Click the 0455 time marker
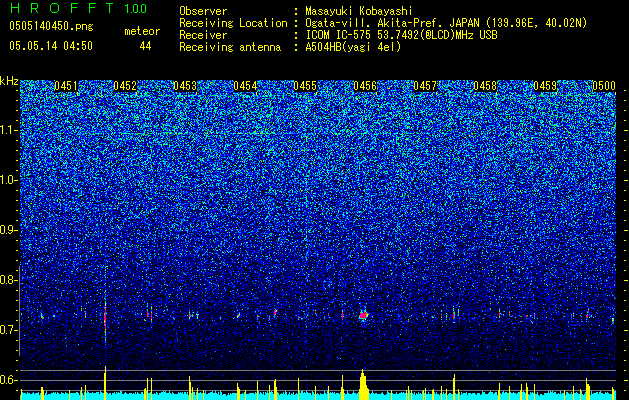 [x=305, y=86]
